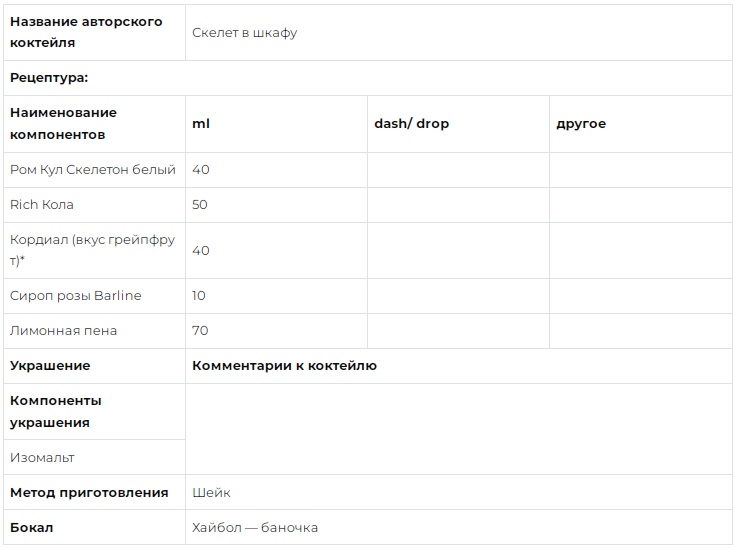Screen dimensions: 735x549
Task: Click the 'Шейк' preparation method value
Action: click(211, 492)
